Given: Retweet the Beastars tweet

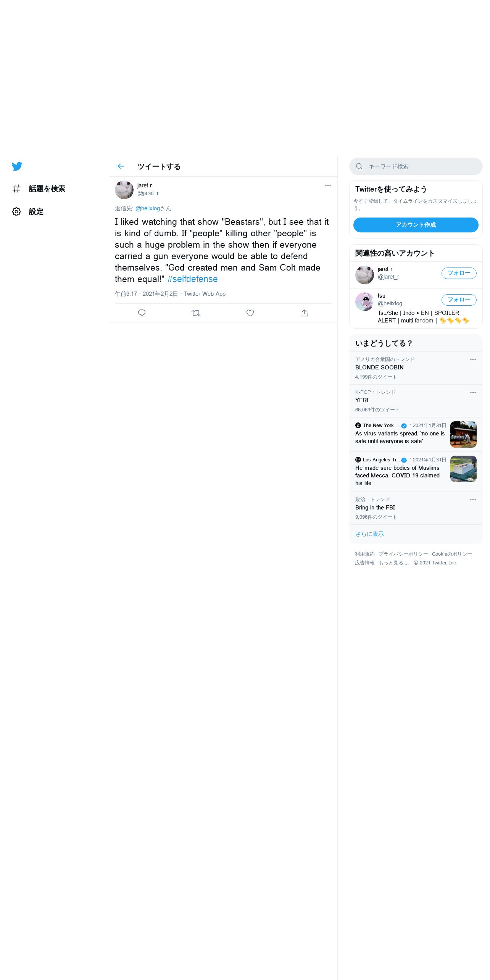Looking at the screenshot, I should 196,313.
